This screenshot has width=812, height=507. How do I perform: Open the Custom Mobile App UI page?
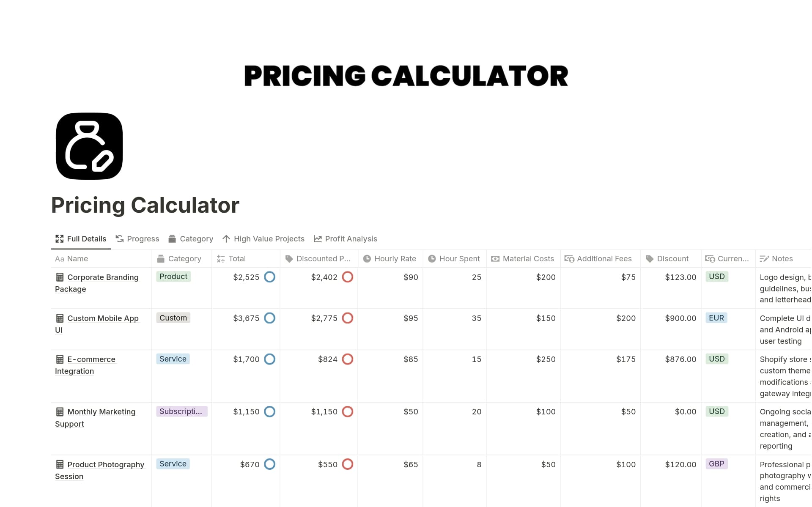pyautogui.click(x=103, y=318)
